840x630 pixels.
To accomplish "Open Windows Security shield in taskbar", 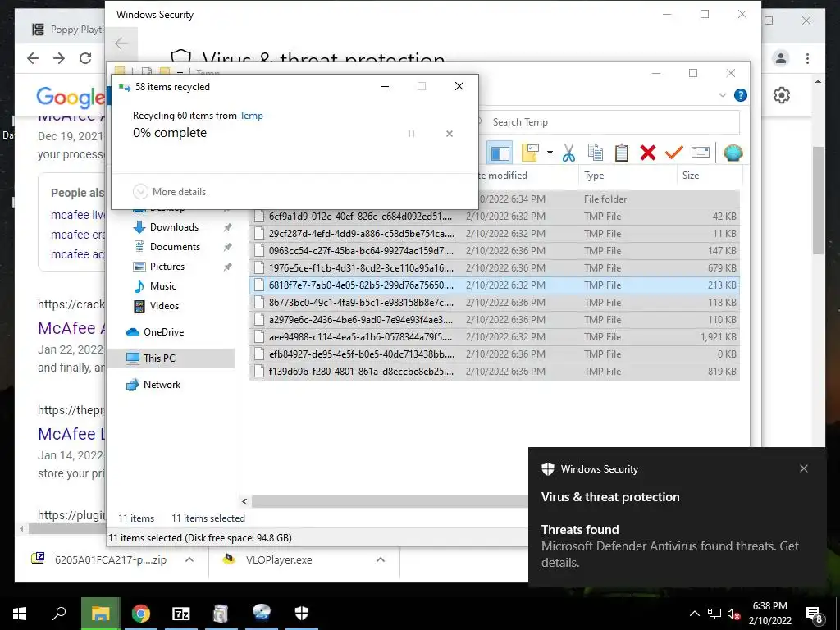I will coord(302,614).
